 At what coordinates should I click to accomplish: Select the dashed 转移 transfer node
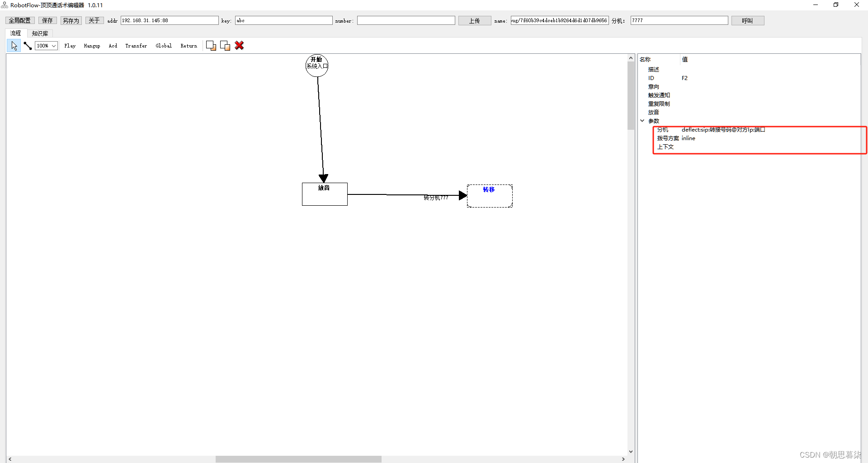[x=490, y=196]
